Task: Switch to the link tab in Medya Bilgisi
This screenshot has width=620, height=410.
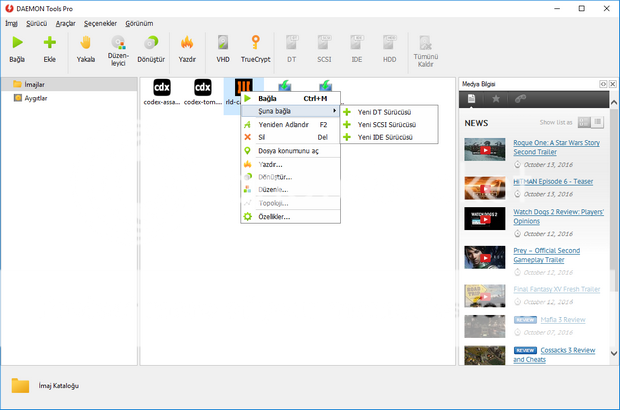Action: pyautogui.click(x=520, y=99)
